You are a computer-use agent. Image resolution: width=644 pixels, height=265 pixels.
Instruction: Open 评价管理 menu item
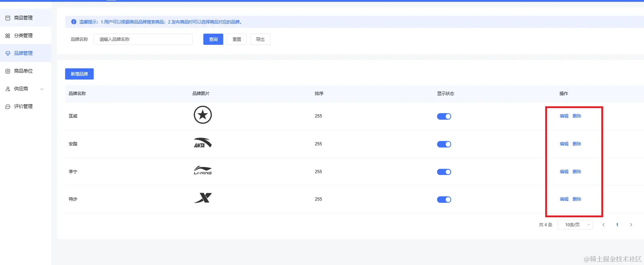25,106
